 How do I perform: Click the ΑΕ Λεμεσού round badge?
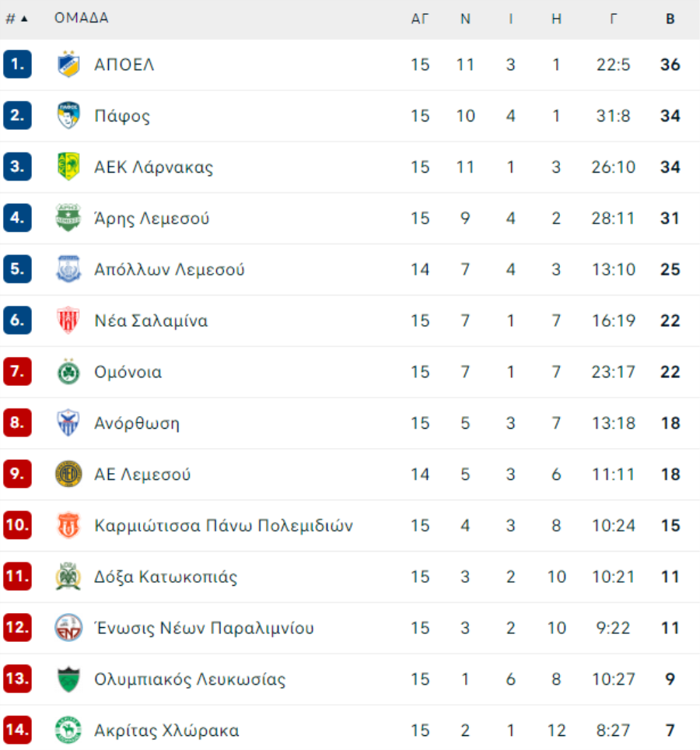[68, 474]
